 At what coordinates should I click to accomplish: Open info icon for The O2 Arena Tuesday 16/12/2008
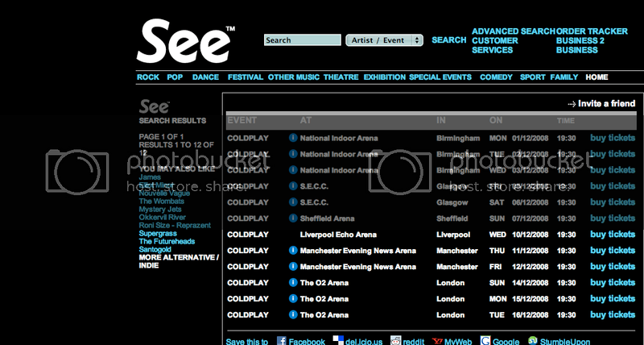click(x=293, y=314)
